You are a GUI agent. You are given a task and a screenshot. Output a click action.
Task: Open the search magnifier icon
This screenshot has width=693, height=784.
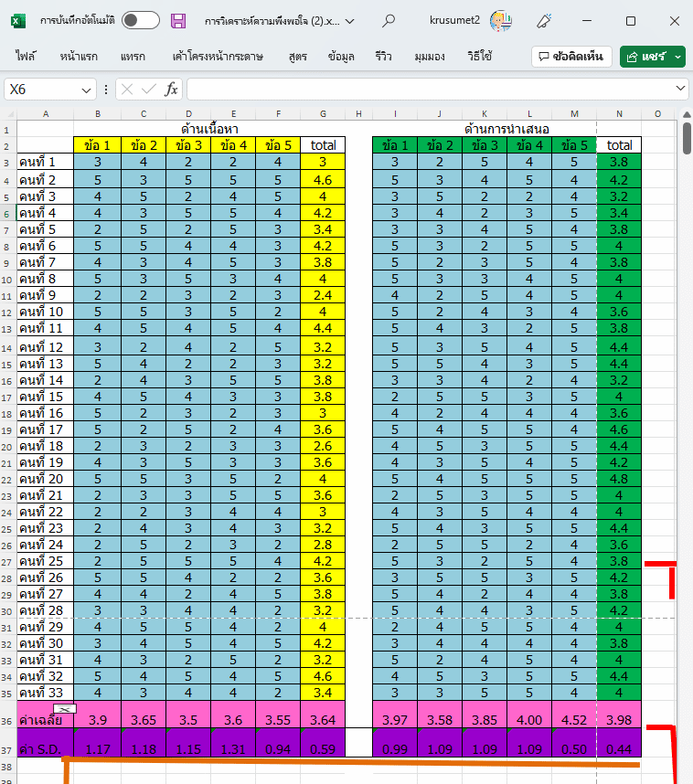pos(389,20)
